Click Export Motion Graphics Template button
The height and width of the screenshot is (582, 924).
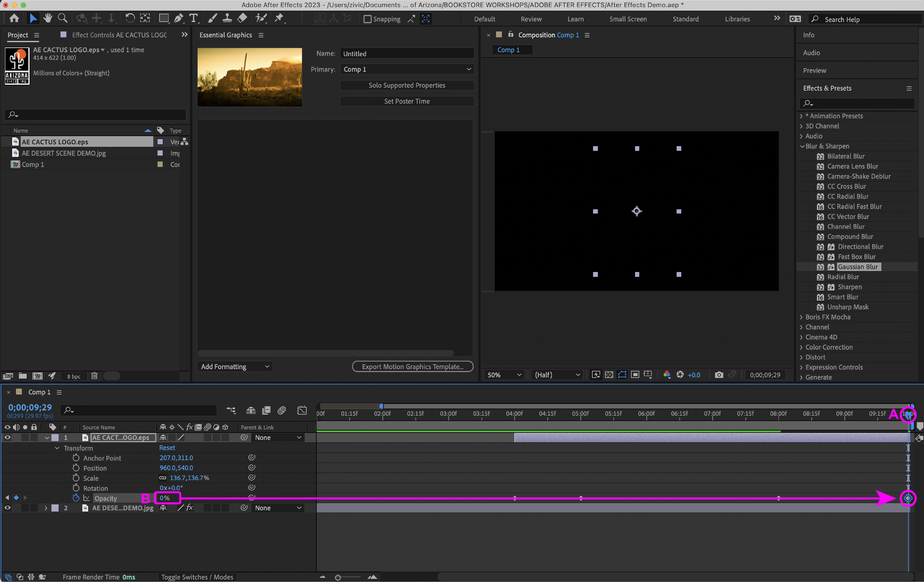(x=413, y=366)
